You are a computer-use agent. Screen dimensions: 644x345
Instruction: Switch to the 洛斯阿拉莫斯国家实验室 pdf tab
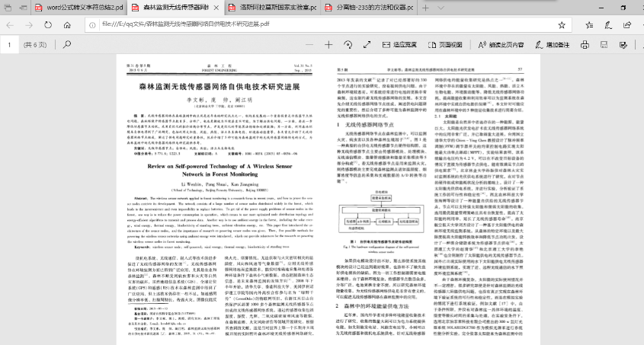(x=272, y=8)
